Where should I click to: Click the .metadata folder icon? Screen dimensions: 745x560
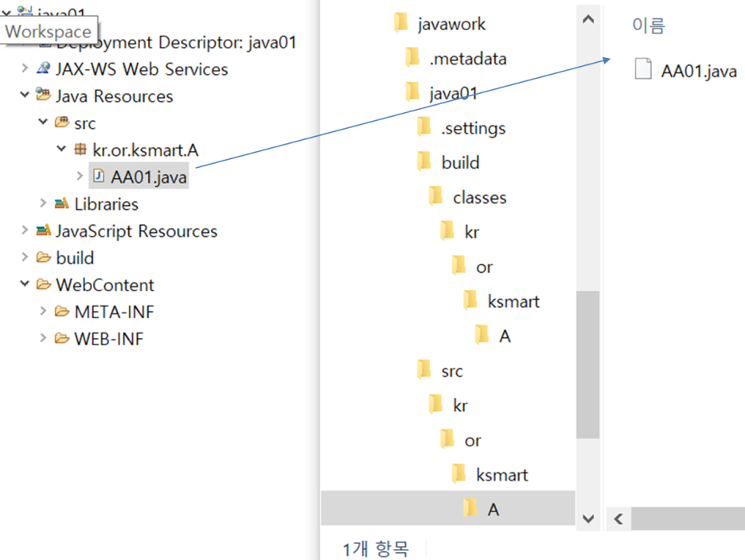pos(412,57)
